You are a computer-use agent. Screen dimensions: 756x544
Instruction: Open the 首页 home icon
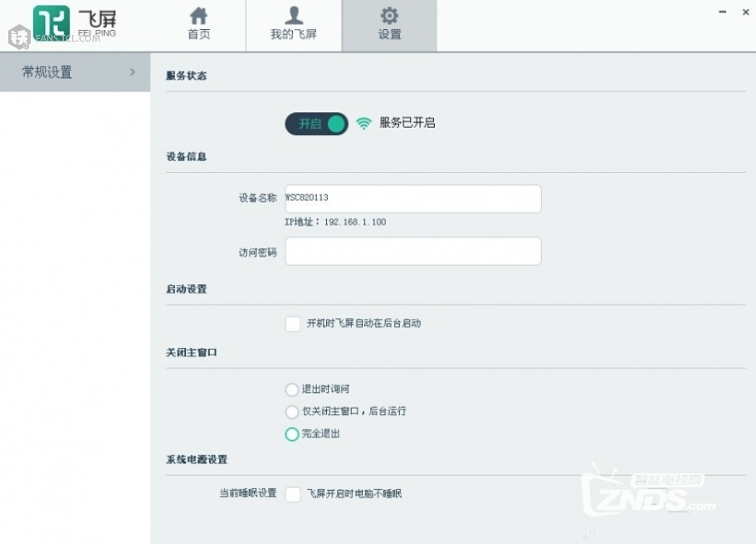(x=198, y=16)
